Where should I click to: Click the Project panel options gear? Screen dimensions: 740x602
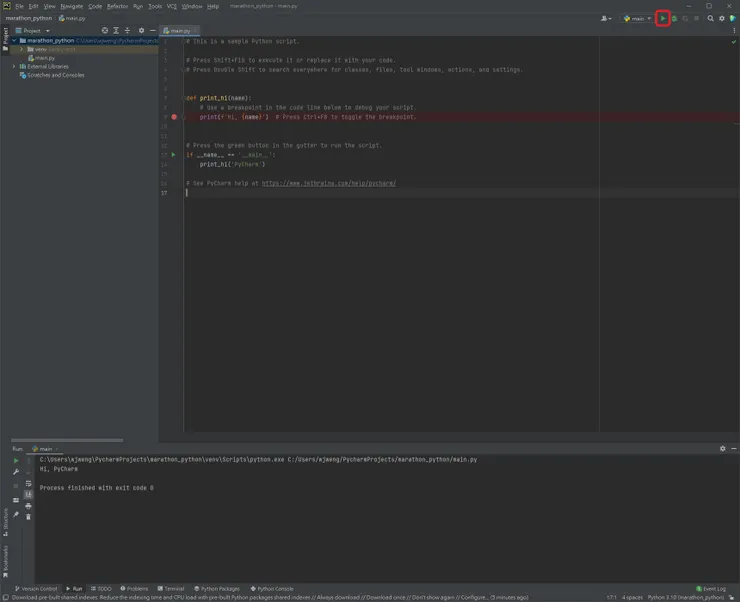tap(141, 31)
